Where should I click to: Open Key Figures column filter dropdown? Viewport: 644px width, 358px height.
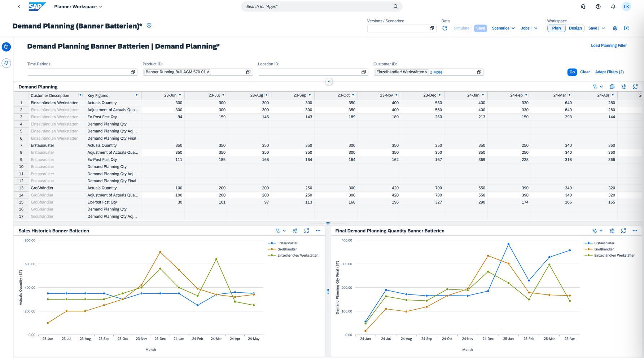[137, 95]
